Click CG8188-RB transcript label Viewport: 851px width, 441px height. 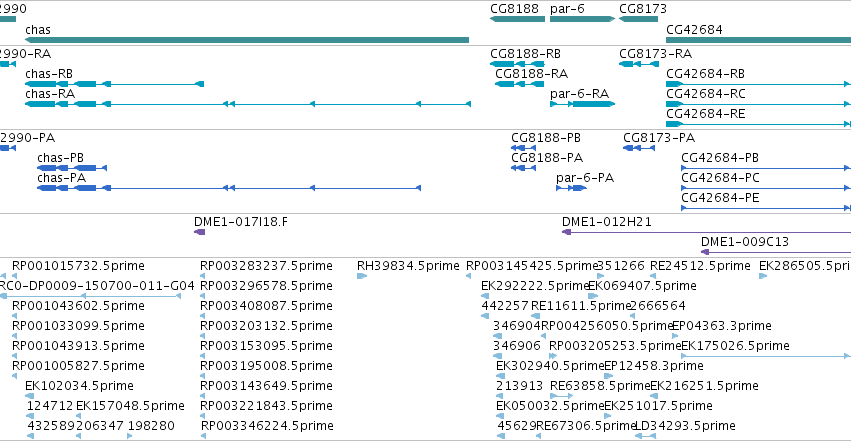(525, 54)
